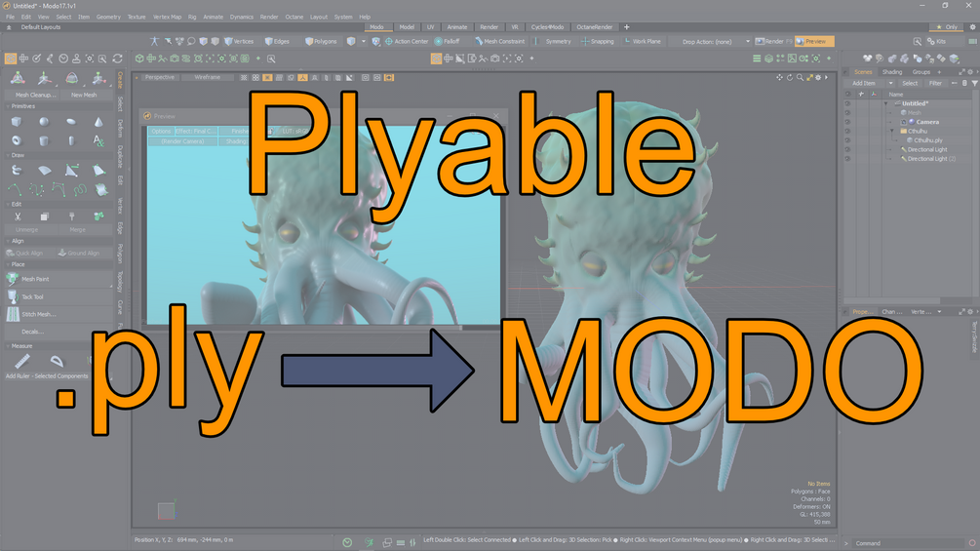This screenshot has width=980, height=551.
Task: Click the New Mesh button
Action: click(84, 95)
